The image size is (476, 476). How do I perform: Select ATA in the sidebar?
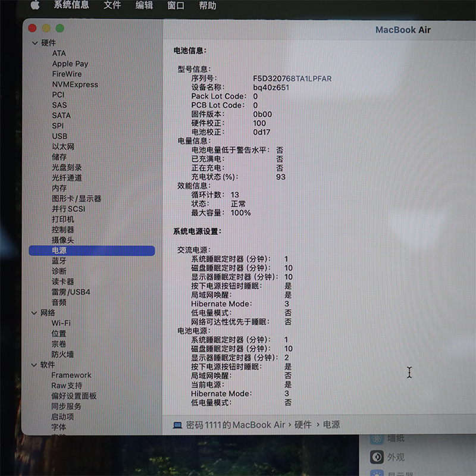click(x=59, y=53)
